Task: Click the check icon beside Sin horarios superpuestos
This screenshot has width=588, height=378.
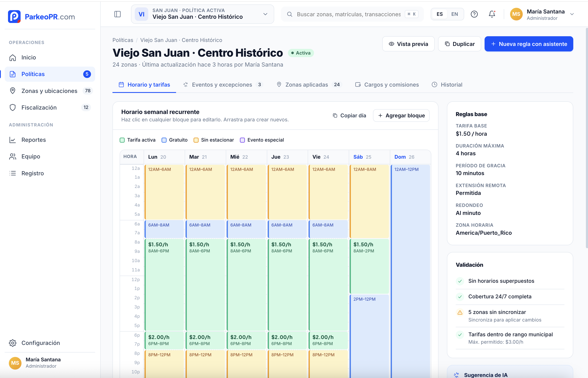Action: 460,281
